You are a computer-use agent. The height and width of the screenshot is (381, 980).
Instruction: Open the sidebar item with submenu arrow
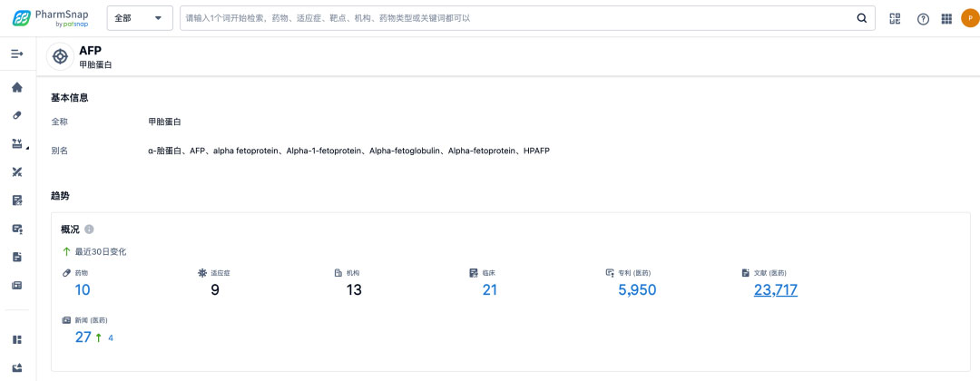coord(17,143)
